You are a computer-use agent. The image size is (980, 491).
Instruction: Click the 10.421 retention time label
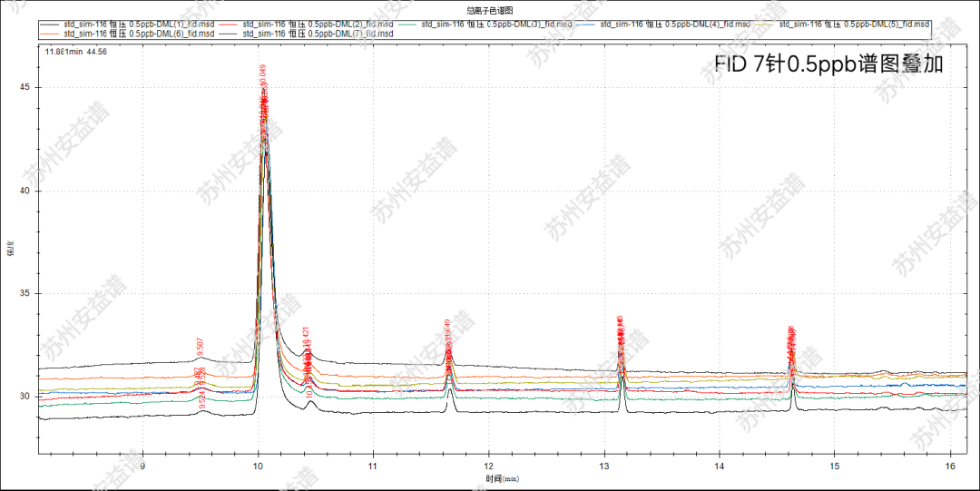[x=306, y=338]
